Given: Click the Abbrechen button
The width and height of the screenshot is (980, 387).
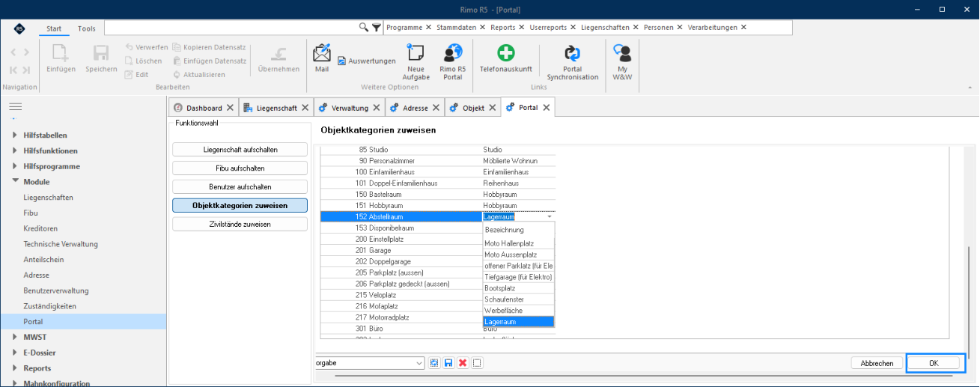Looking at the screenshot, I should pos(877,363).
